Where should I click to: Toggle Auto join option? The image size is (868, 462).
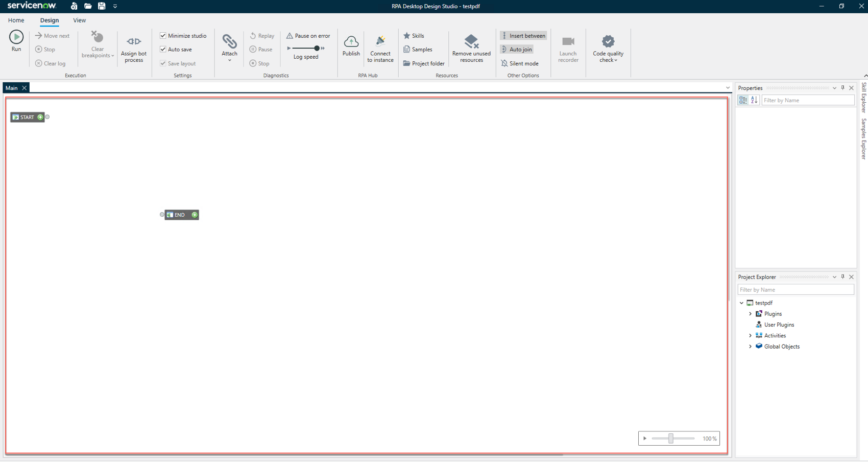(517, 50)
